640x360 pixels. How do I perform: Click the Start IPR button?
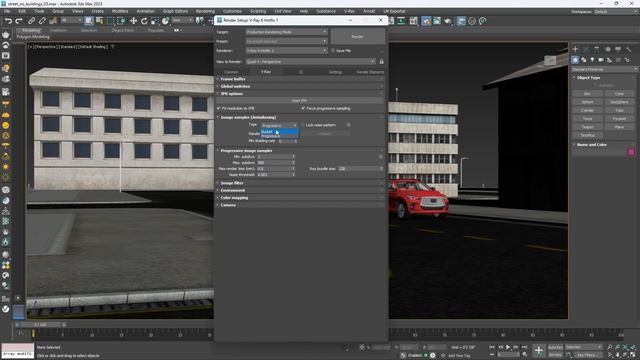click(x=300, y=100)
